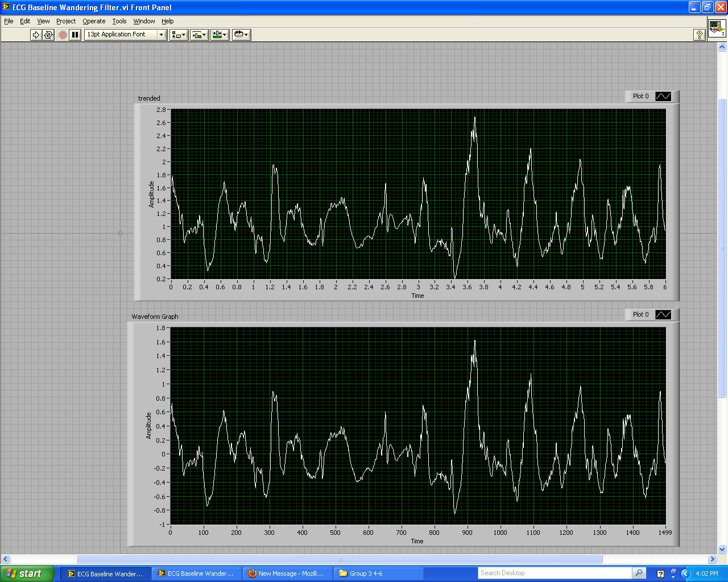This screenshot has height=582, width=728.
Task: Open the Align Objects tool
Action: pyautogui.click(x=178, y=35)
